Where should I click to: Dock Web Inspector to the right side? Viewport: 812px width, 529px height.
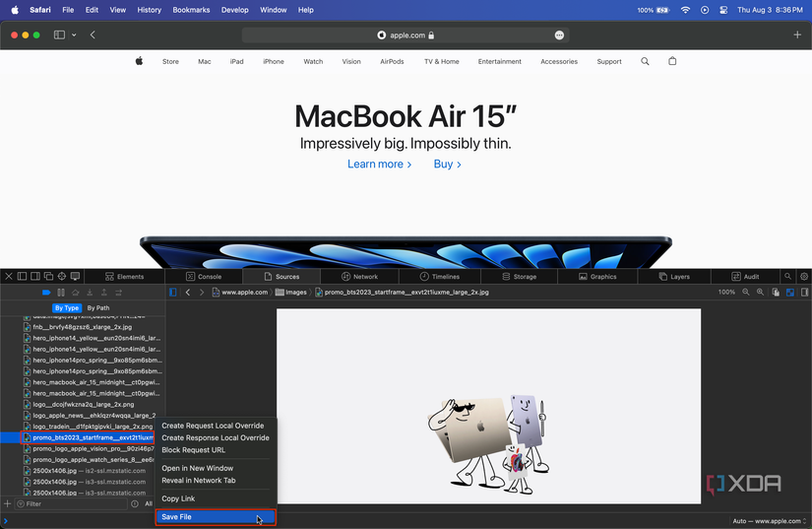click(35, 276)
